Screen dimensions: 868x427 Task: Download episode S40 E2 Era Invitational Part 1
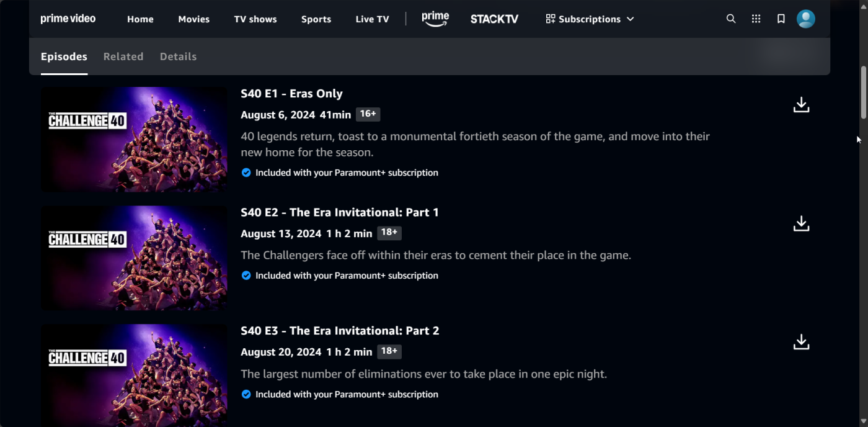[x=801, y=223]
